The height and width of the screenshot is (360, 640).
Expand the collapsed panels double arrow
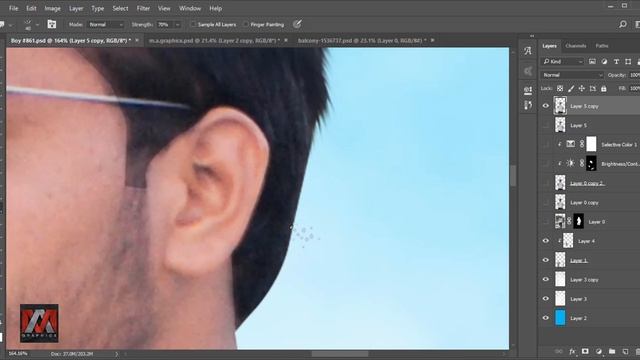[x=532, y=36]
